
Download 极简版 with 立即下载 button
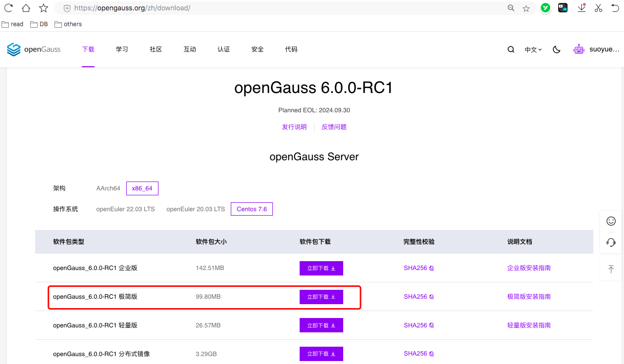(321, 297)
